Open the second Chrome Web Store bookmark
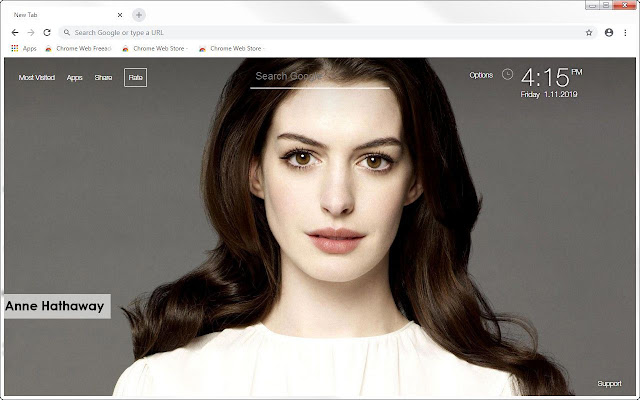 point(155,49)
